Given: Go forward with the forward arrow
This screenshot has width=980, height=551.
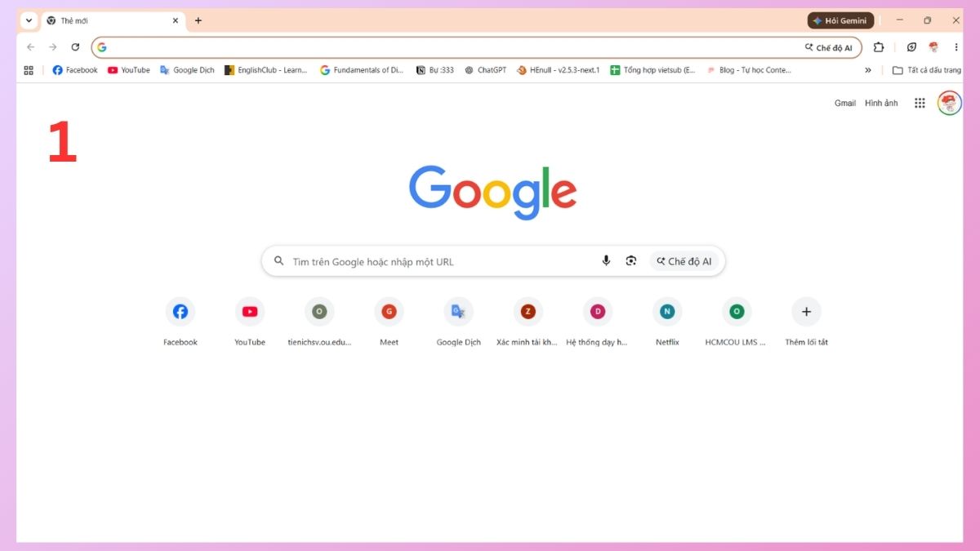Looking at the screenshot, I should click(x=53, y=47).
